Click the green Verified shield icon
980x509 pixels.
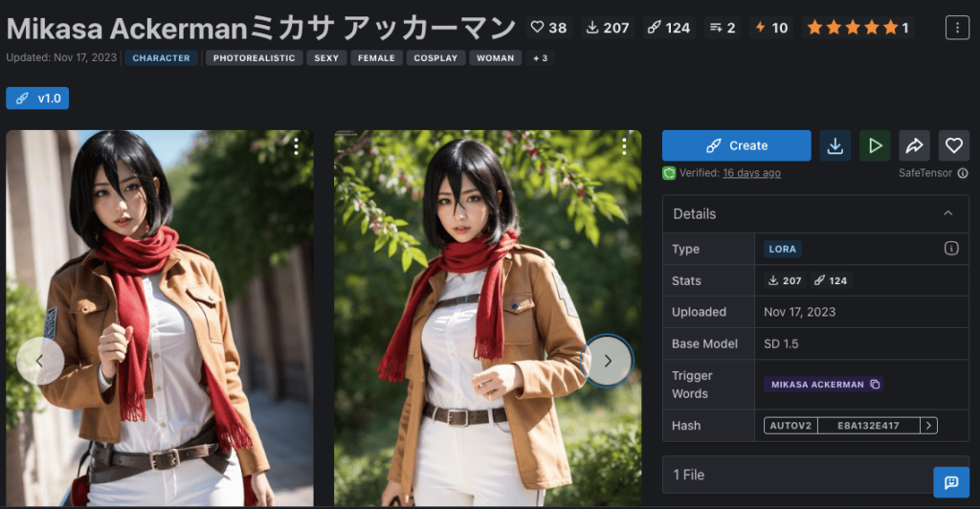point(669,173)
